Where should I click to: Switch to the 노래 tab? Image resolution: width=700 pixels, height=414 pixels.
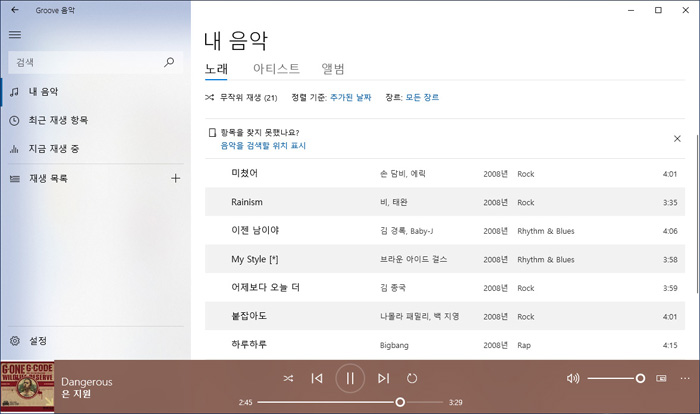216,69
